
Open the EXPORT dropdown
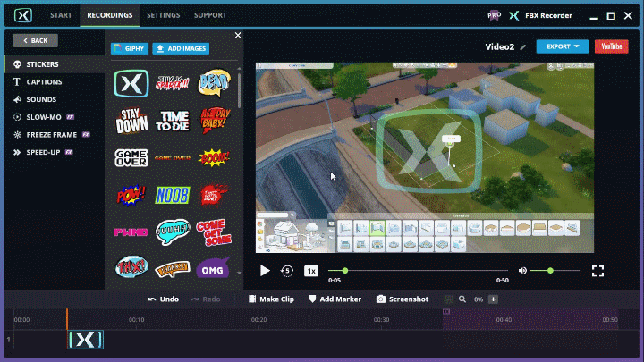(562, 46)
